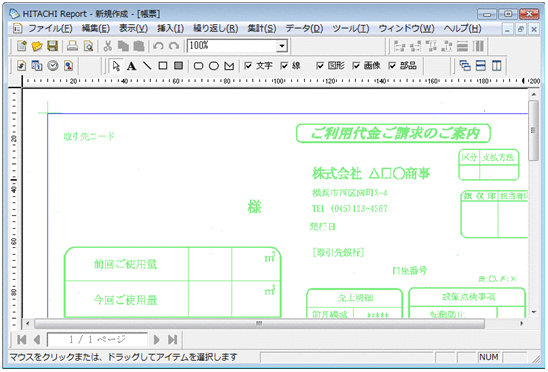The image size is (548, 372).
Task: Open the データ(D) menu
Action: 304,28
